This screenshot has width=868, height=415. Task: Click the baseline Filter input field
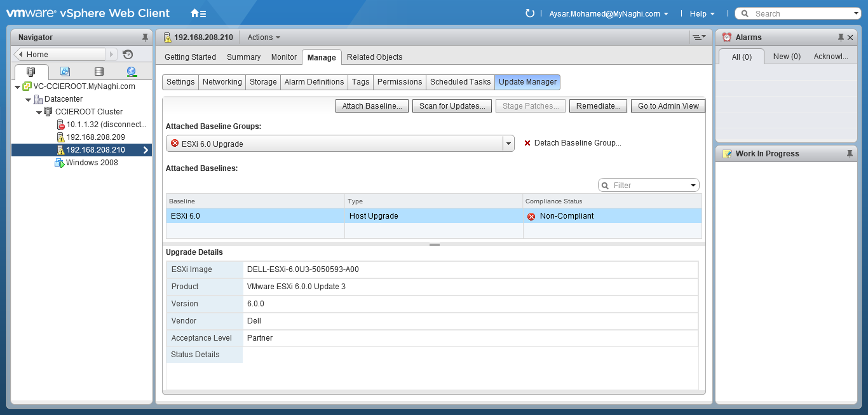(648, 186)
